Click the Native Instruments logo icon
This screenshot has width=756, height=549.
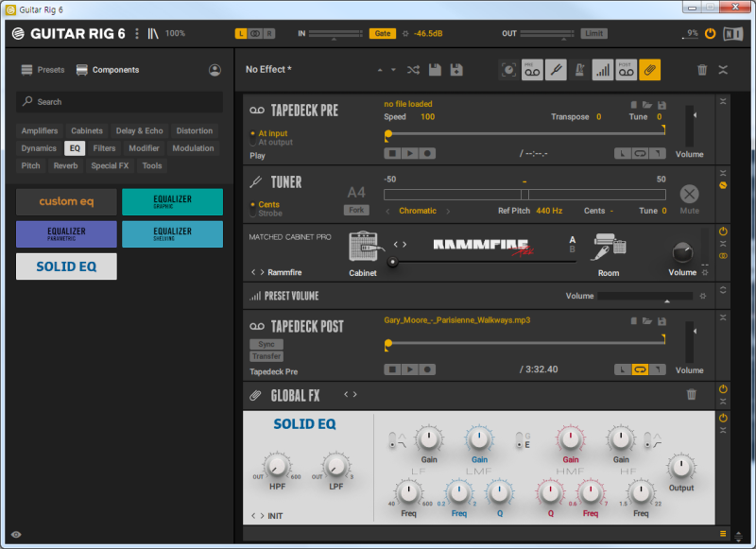click(733, 34)
